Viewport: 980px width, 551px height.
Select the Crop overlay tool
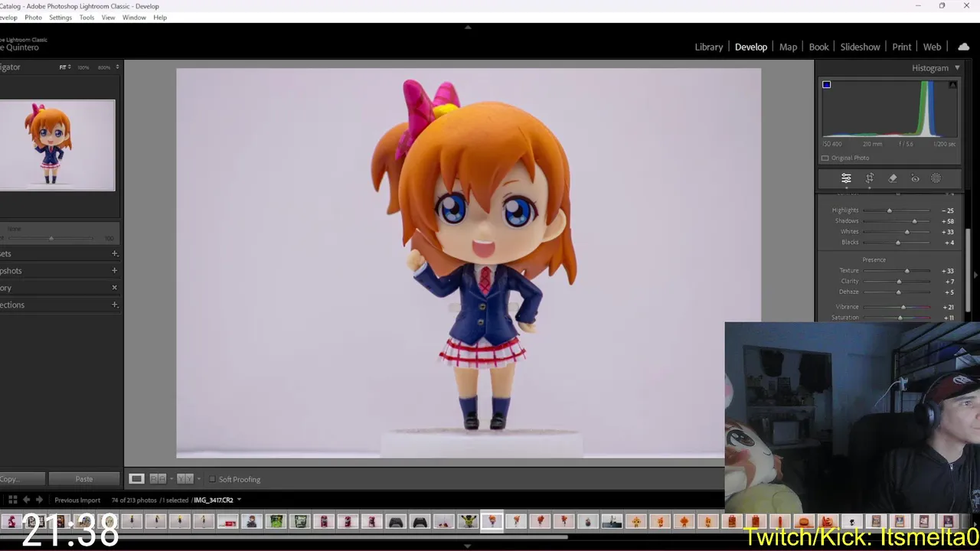coord(870,178)
